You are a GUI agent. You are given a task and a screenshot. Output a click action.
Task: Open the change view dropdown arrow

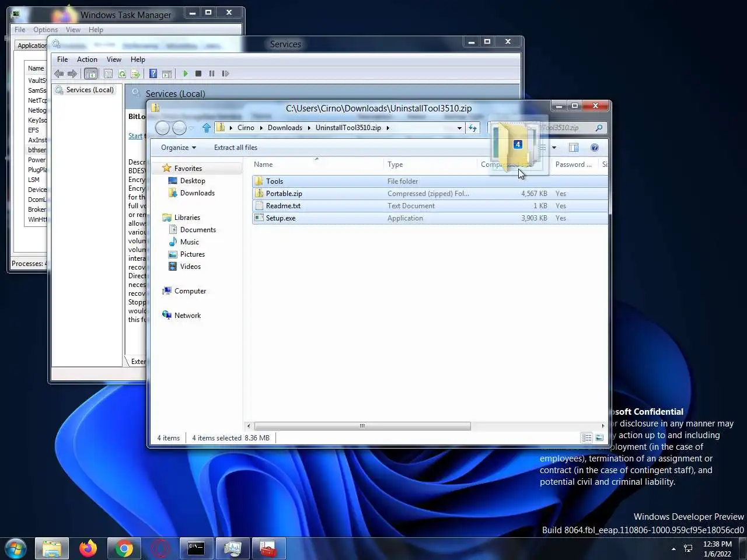(554, 148)
